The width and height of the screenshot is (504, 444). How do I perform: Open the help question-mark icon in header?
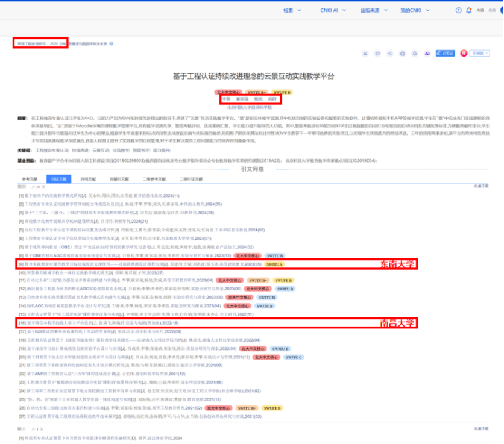tap(458, 10)
